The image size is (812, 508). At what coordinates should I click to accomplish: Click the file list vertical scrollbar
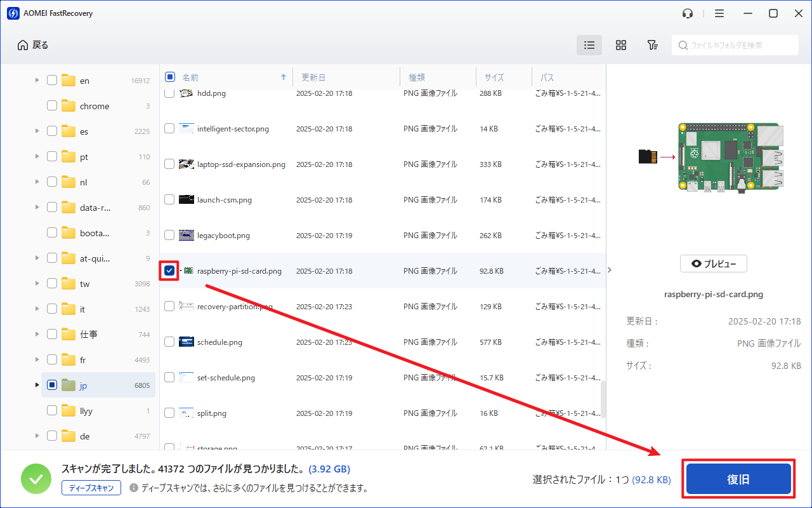603,399
